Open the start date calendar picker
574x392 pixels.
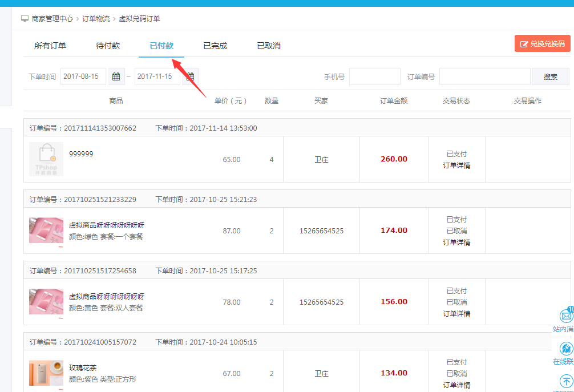click(x=116, y=76)
